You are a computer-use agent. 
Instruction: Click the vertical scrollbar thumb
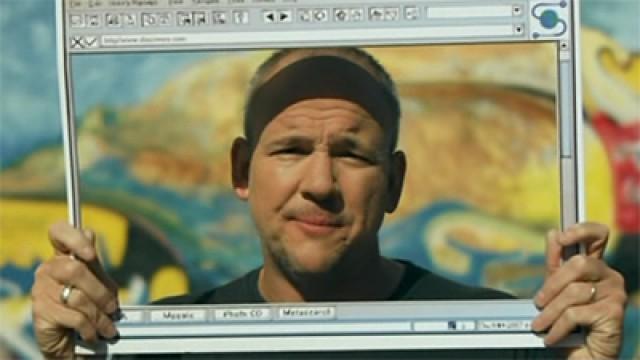[565, 109]
